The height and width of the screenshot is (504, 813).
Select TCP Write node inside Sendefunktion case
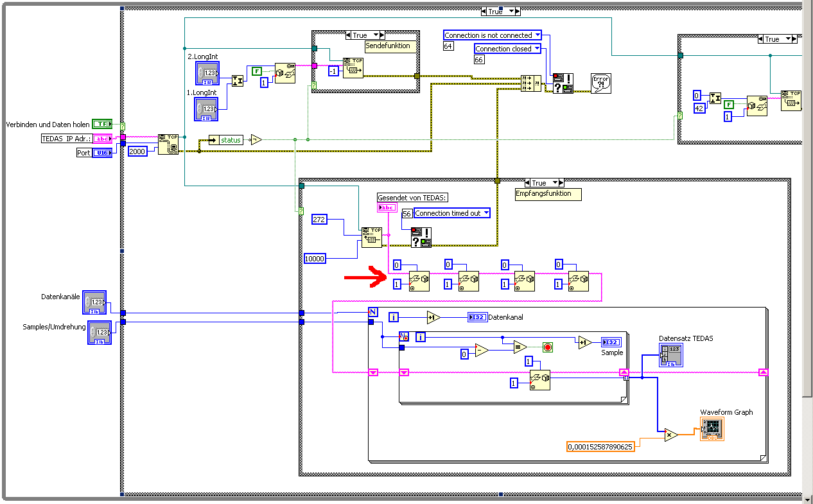pos(353,67)
